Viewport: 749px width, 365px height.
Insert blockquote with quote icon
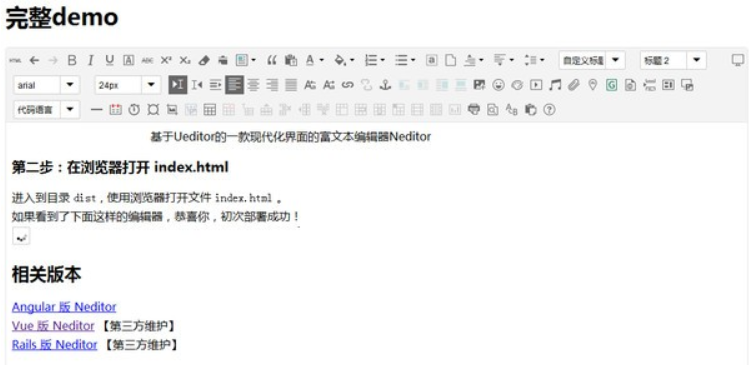click(x=272, y=60)
